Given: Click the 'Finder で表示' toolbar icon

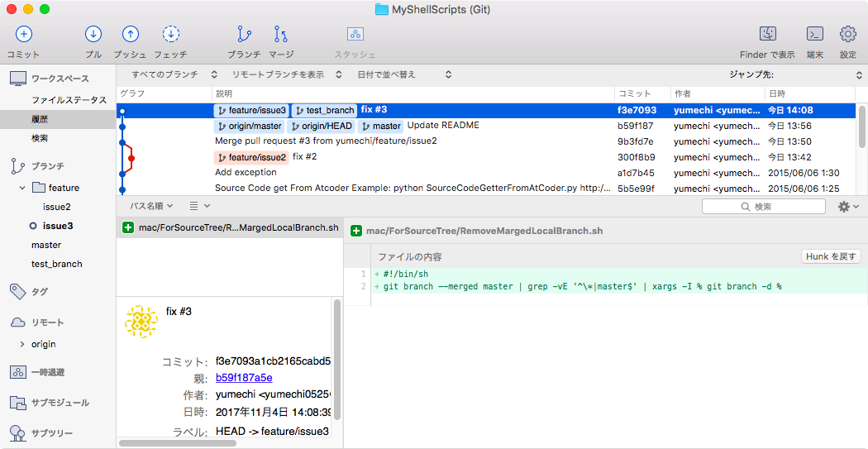Looking at the screenshot, I should point(767,35).
